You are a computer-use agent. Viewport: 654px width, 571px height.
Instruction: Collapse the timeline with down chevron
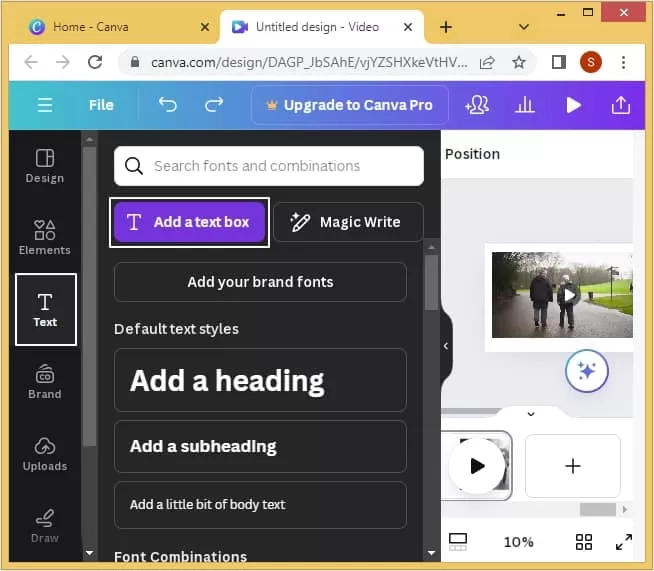point(531,414)
